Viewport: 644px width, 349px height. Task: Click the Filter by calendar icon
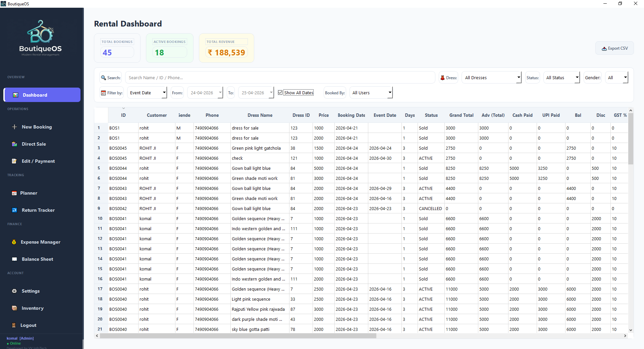(x=103, y=93)
